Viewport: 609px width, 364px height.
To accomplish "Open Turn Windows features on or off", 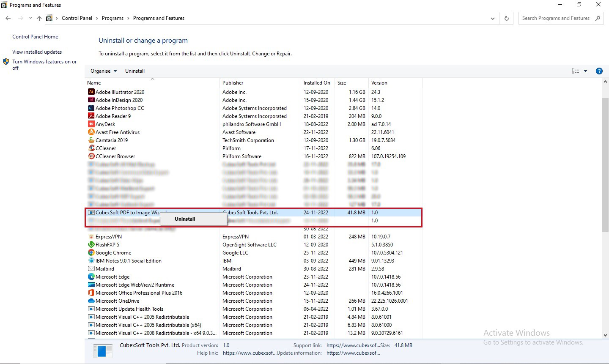I will click(44, 65).
